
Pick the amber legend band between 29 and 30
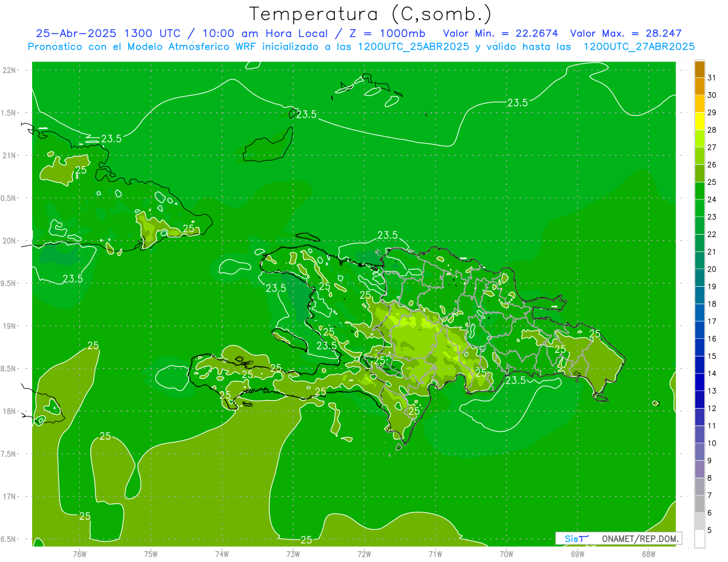tap(699, 104)
